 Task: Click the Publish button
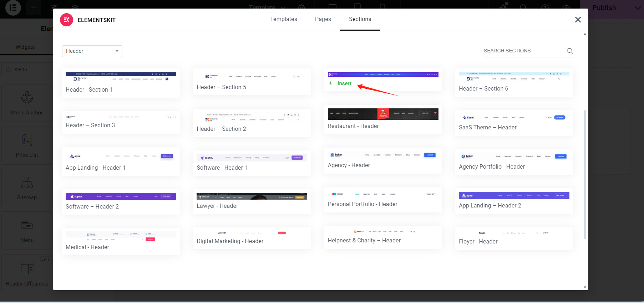tap(604, 8)
